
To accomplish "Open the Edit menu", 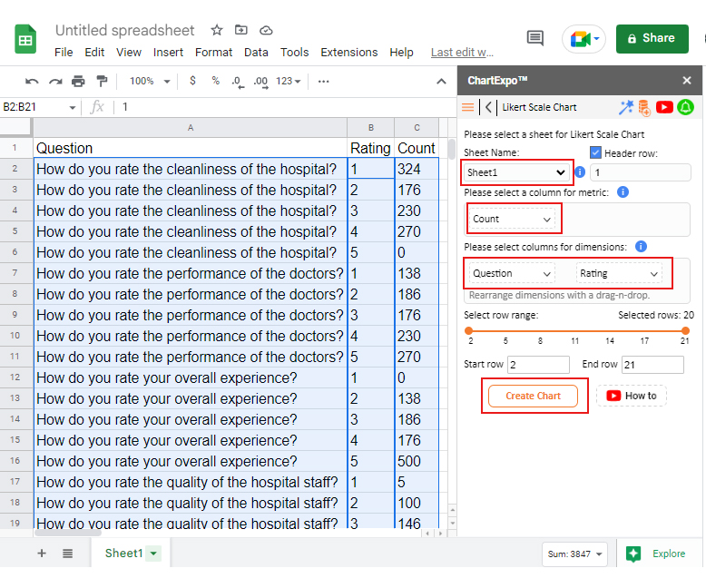I will coord(94,53).
